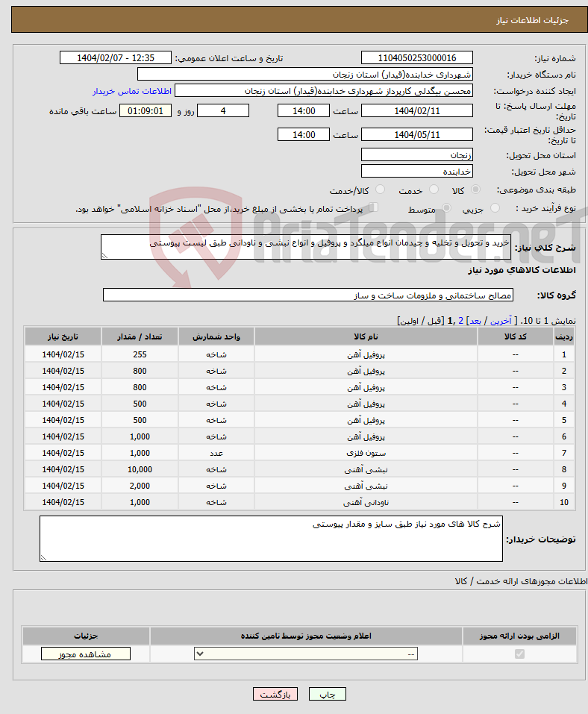
Task: Click the نام کالا column header
Action: (x=366, y=336)
